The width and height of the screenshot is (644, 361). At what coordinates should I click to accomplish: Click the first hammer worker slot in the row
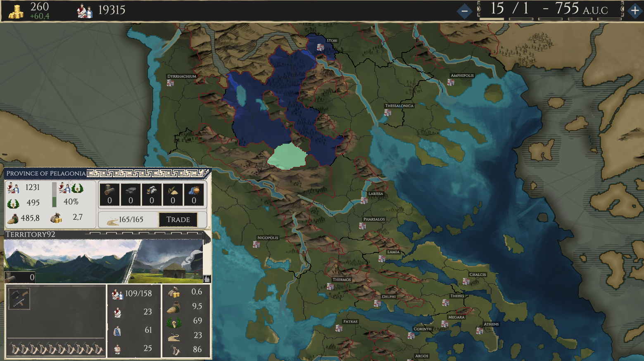(16, 349)
